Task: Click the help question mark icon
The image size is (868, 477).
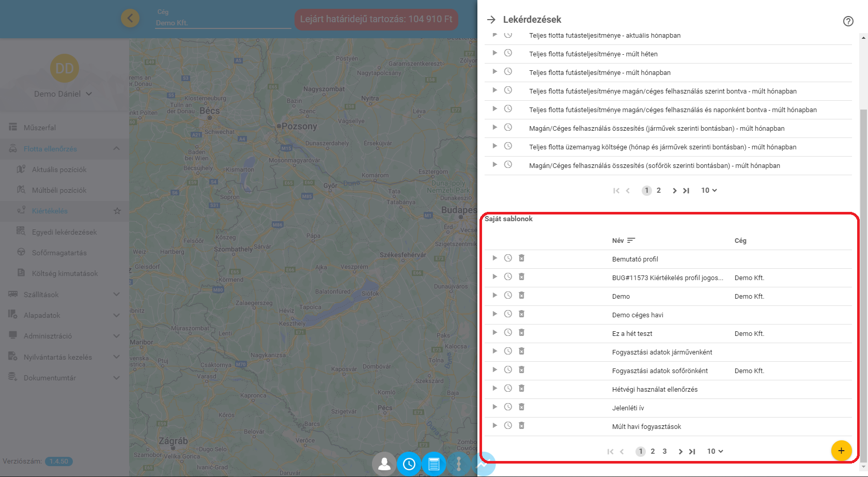Action: 848,21
